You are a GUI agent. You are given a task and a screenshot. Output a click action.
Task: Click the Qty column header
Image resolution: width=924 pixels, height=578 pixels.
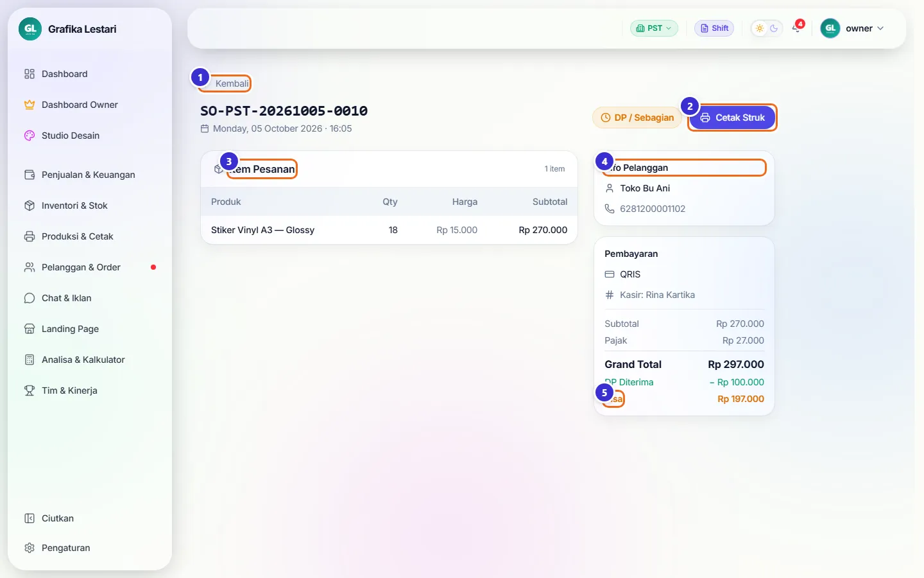[390, 202]
